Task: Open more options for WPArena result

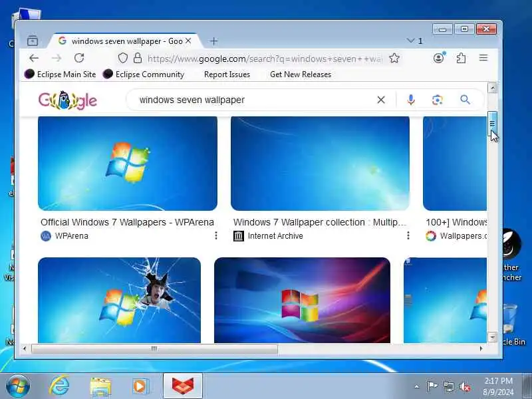Action: click(215, 235)
